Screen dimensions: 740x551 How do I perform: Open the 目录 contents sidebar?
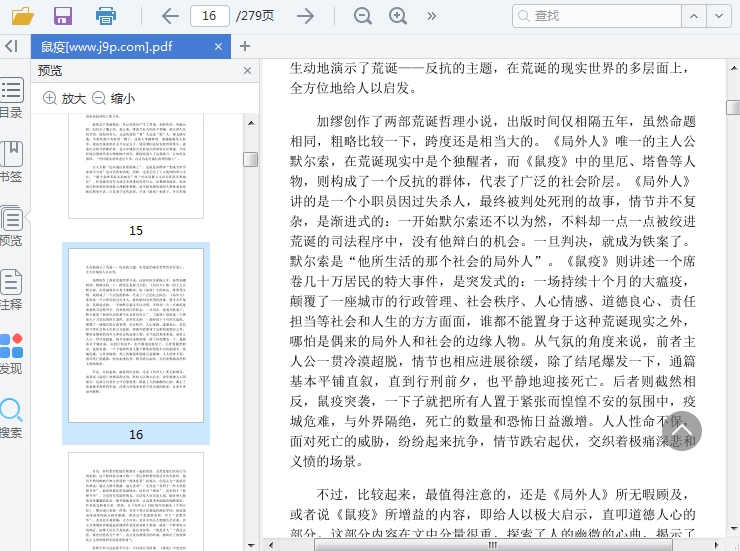(11, 98)
